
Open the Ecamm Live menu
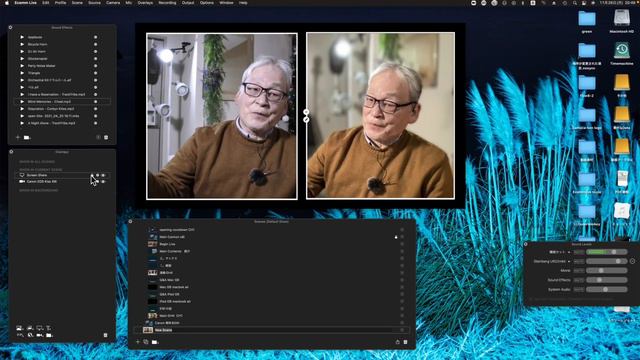(x=25, y=3)
